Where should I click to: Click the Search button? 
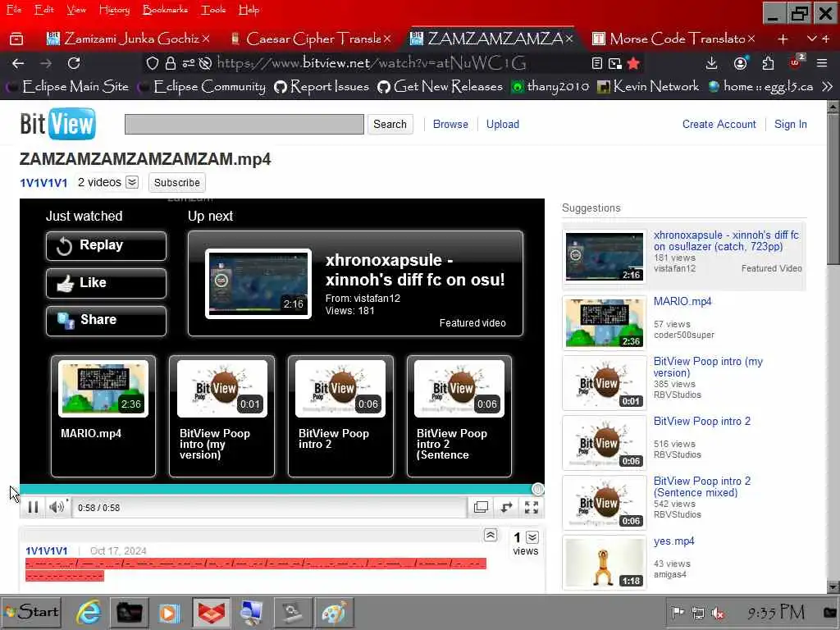(390, 125)
